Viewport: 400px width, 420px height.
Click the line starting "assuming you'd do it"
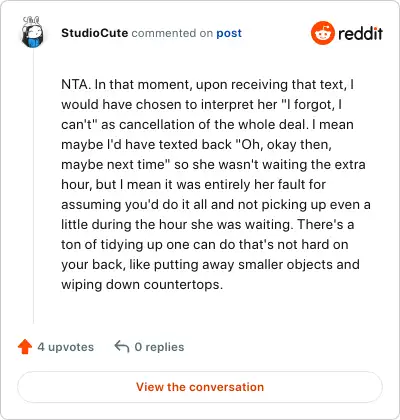coord(216,205)
